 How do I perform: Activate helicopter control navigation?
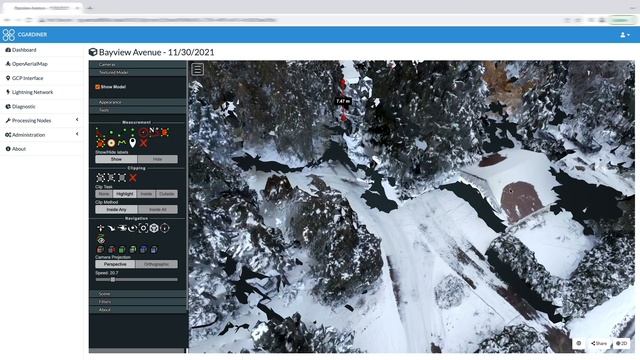tap(122, 228)
